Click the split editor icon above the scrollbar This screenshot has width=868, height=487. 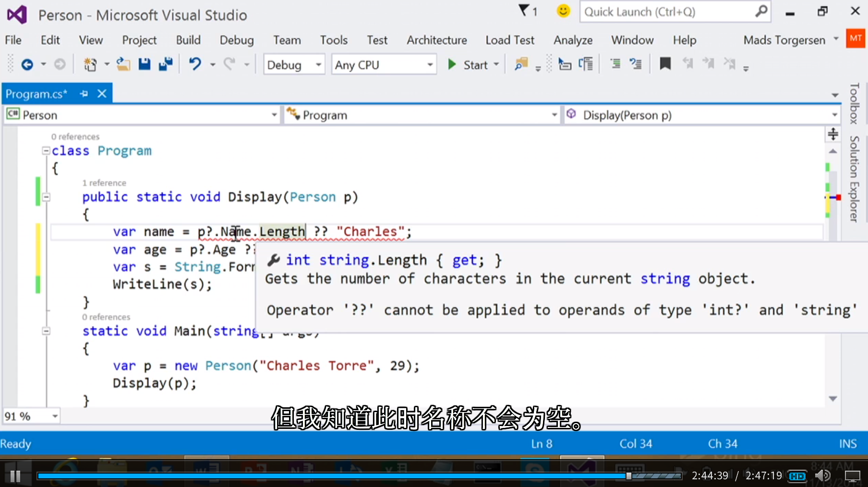(x=833, y=134)
